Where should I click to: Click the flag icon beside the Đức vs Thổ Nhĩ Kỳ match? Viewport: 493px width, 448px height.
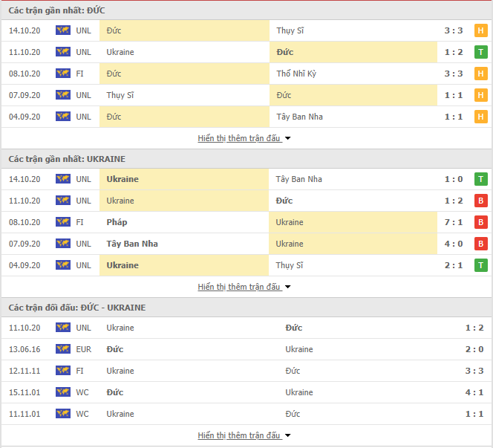tap(63, 74)
